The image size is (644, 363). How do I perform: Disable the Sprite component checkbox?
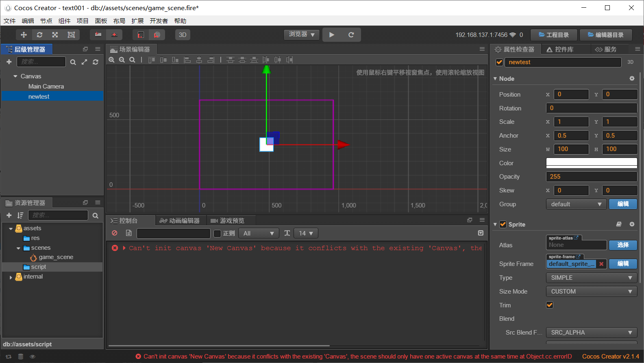point(503,224)
